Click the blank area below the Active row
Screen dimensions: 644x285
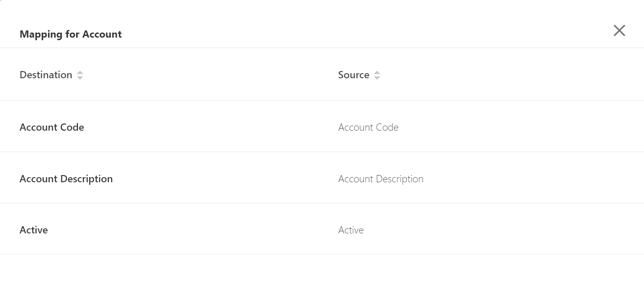[x=322, y=270]
